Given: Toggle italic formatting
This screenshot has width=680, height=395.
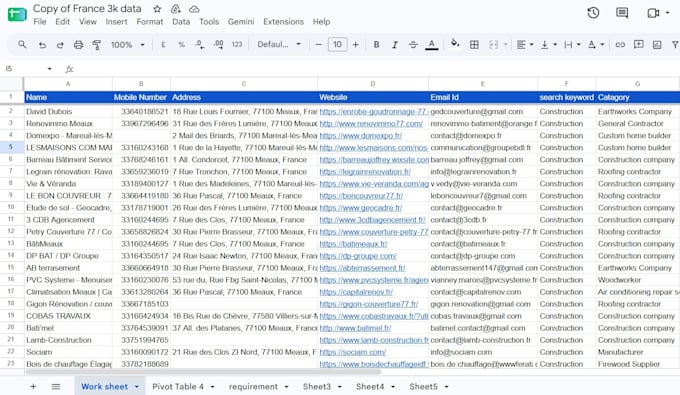Looking at the screenshot, I should click(x=395, y=45).
